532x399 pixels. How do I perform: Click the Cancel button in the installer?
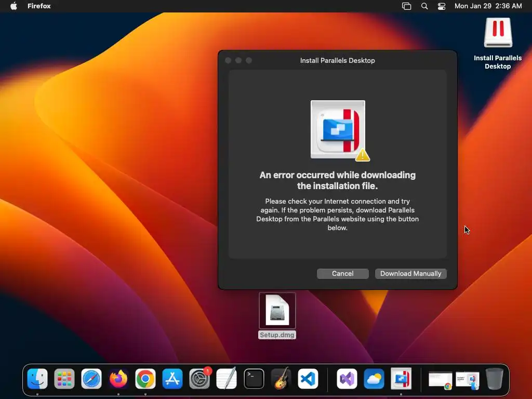tap(343, 273)
